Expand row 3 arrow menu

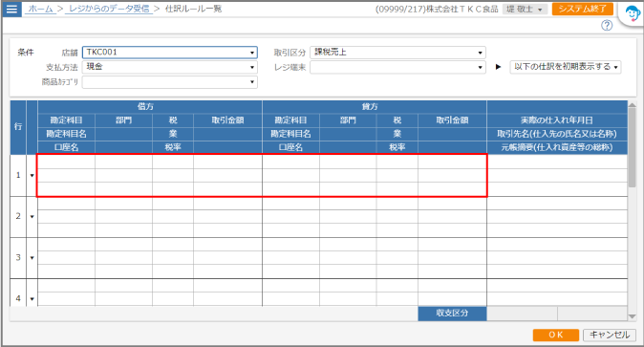coord(32,258)
